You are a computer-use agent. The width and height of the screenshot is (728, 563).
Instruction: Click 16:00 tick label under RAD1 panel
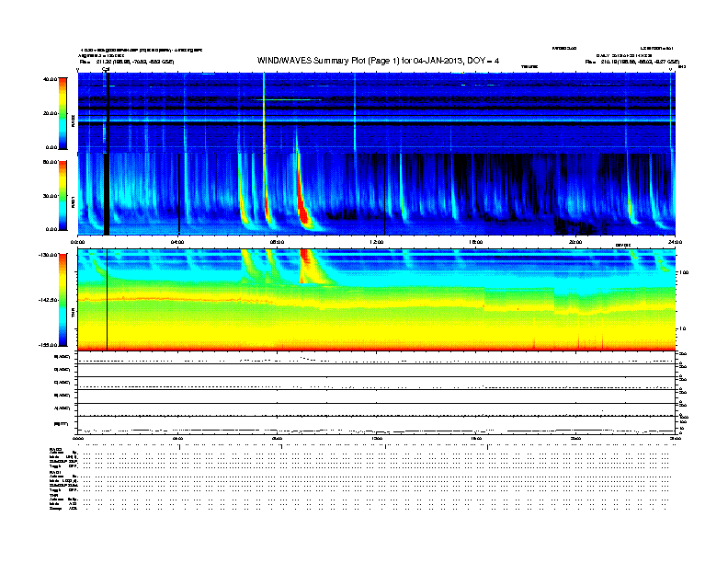coord(476,242)
